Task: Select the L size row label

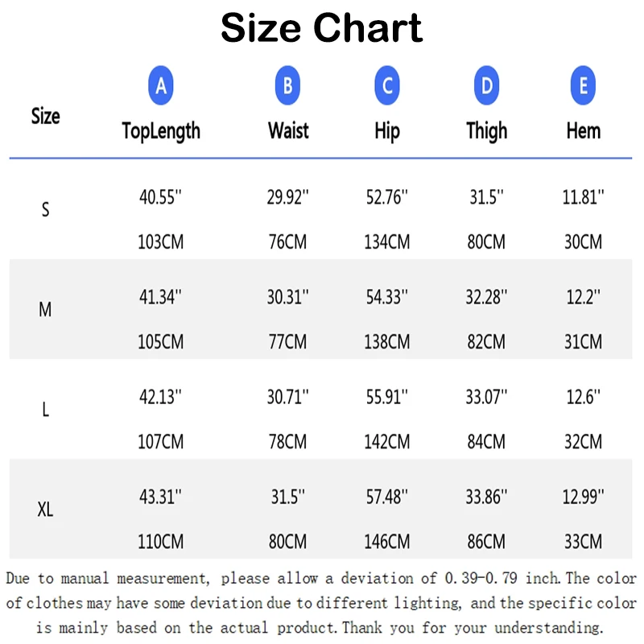Action: pos(46,410)
